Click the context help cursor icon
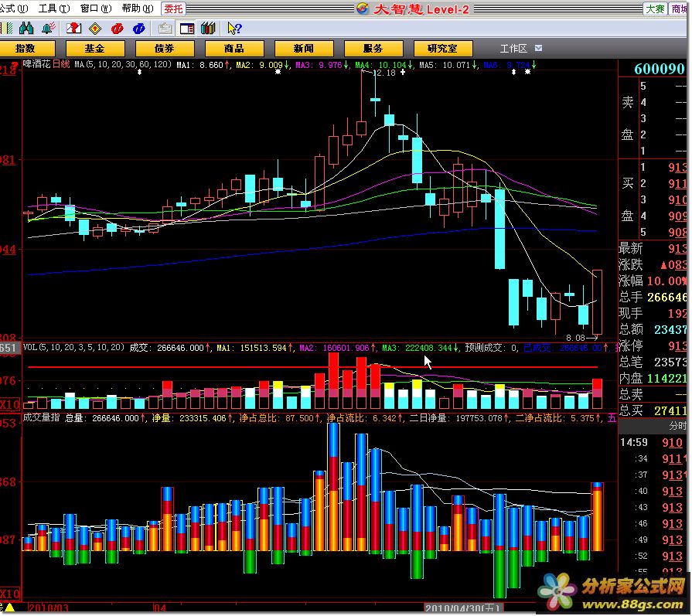Image resolution: width=692 pixels, height=616 pixels. click(x=234, y=29)
